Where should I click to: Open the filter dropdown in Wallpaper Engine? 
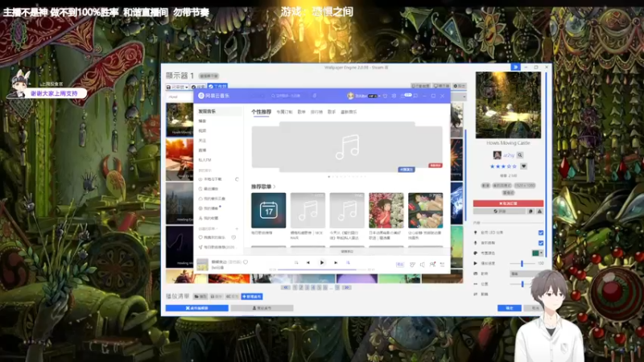coord(177,87)
